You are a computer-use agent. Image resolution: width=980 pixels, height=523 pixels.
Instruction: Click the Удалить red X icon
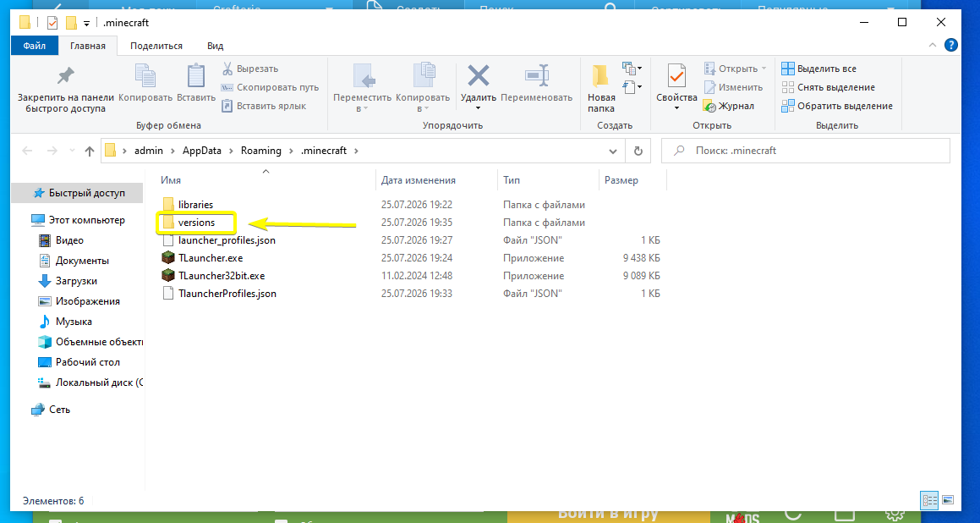click(x=479, y=76)
